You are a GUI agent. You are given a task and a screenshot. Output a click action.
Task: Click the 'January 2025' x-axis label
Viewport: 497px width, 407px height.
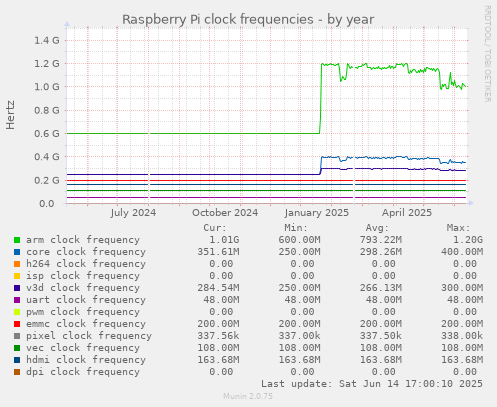click(317, 213)
